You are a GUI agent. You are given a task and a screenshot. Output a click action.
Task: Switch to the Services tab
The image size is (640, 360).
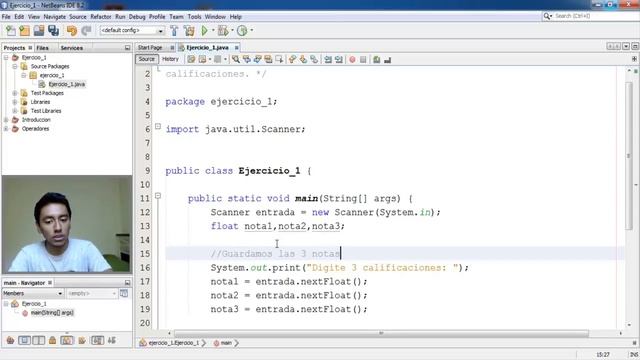[x=72, y=48]
